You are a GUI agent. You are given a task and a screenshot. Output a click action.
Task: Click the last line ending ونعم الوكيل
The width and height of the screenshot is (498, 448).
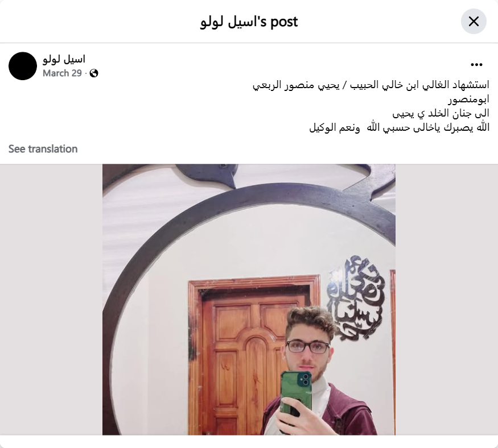tap(399, 127)
